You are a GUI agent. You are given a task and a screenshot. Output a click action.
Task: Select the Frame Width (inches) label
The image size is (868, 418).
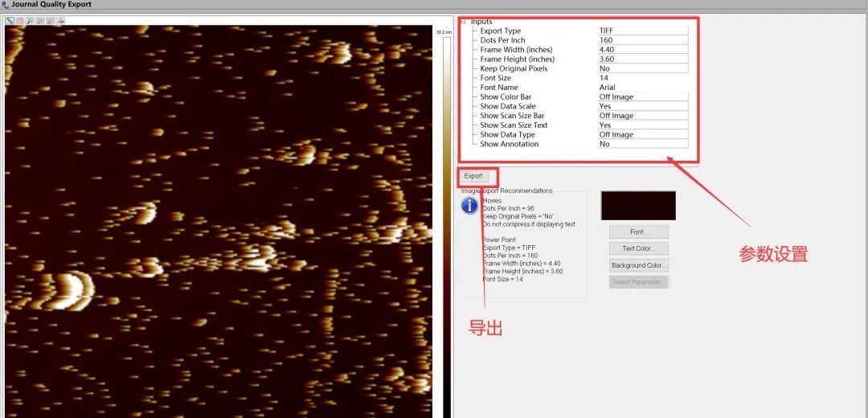tap(516, 50)
